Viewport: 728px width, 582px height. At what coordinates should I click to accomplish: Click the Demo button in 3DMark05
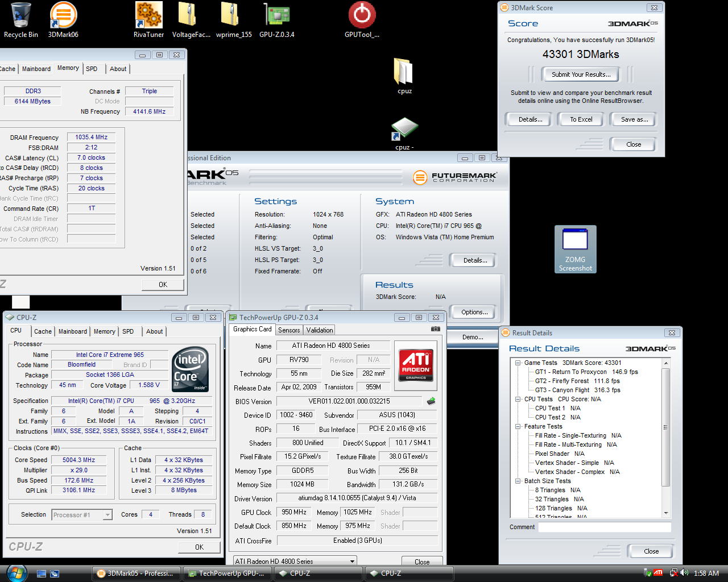coord(473,337)
